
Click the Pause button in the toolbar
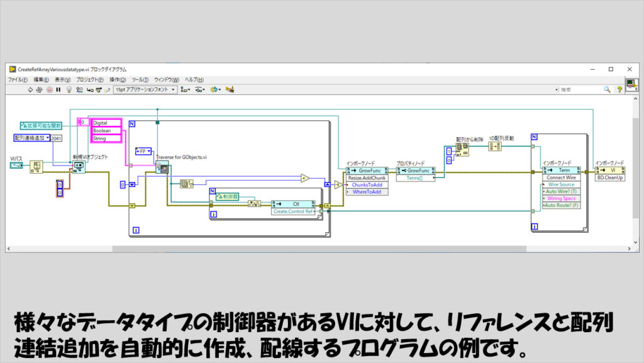(58, 90)
